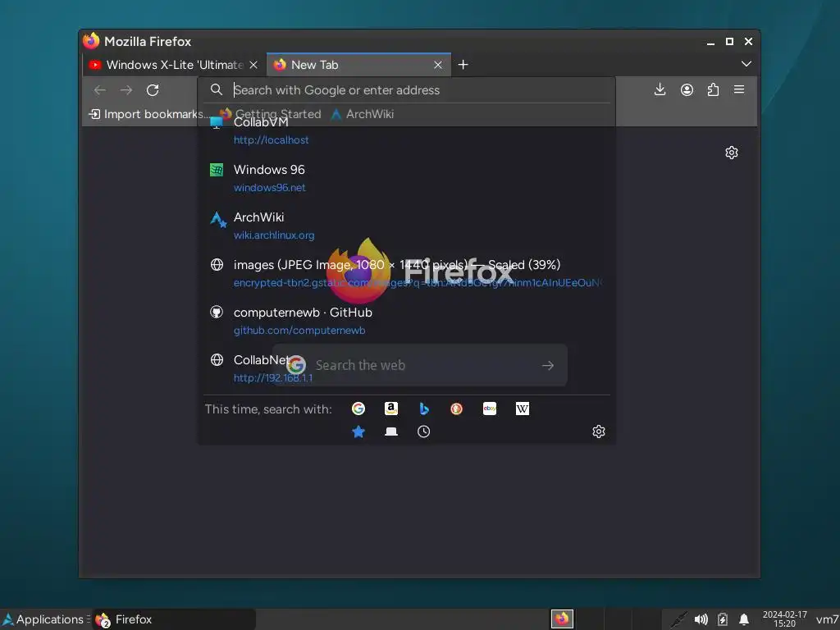The height and width of the screenshot is (630, 840).
Task: Open the notifications bell in tray
Action: 744,620
